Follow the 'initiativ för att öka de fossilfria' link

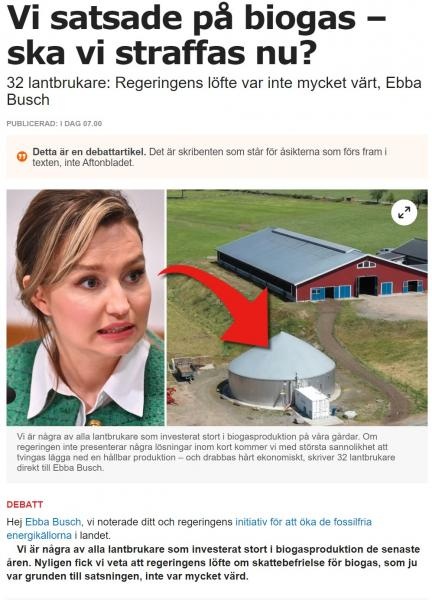click(x=303, y=522)
